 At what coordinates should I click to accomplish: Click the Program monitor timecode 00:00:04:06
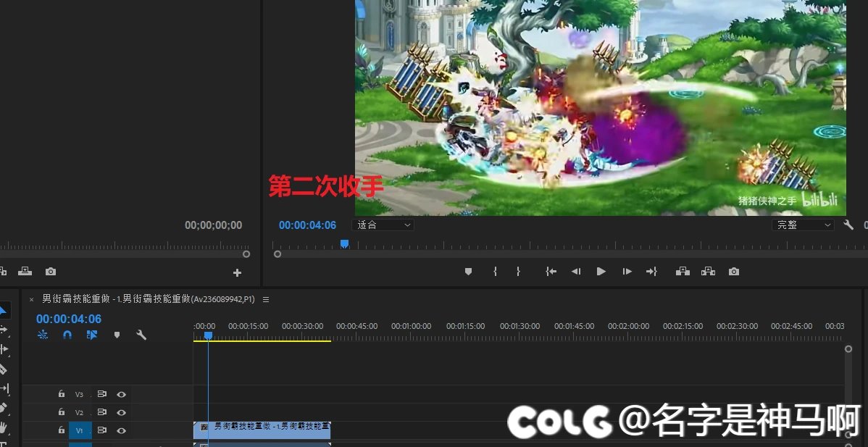[307, 225]
